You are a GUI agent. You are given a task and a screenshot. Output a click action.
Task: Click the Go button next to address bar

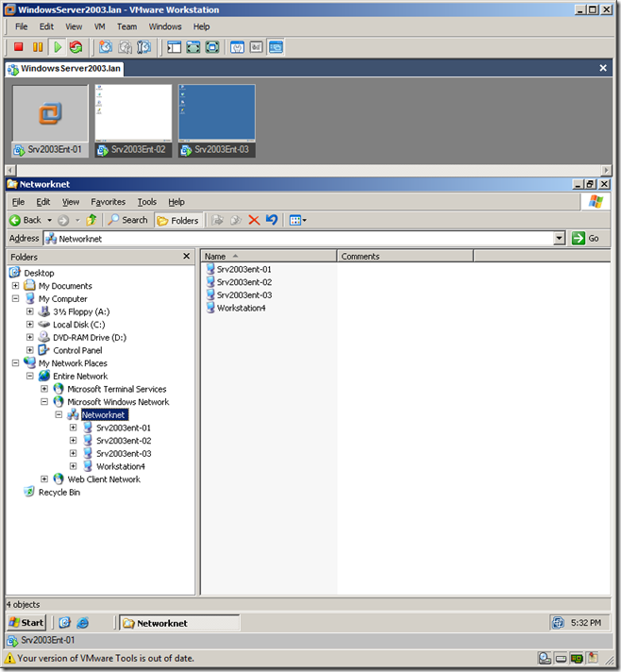click(585, 238)
